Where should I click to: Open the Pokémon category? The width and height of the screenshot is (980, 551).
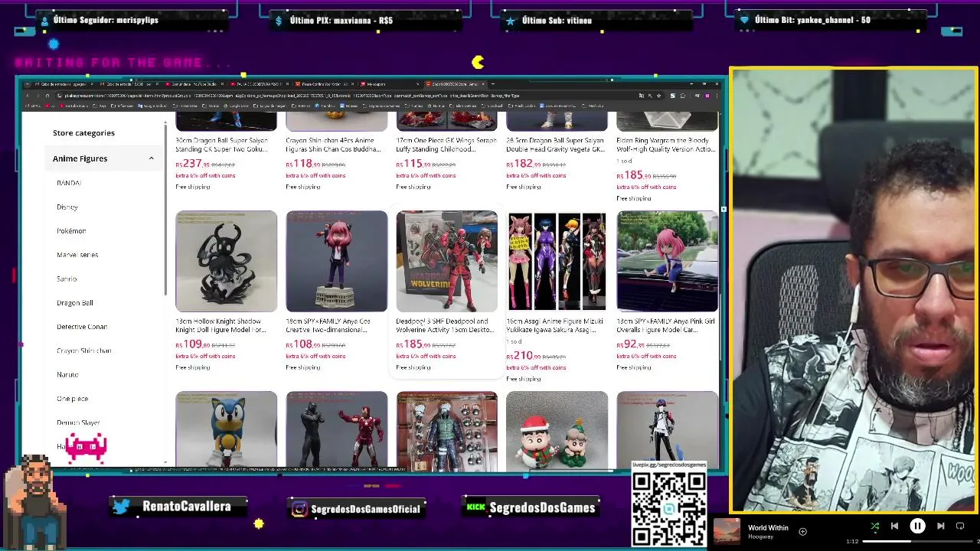71,231
